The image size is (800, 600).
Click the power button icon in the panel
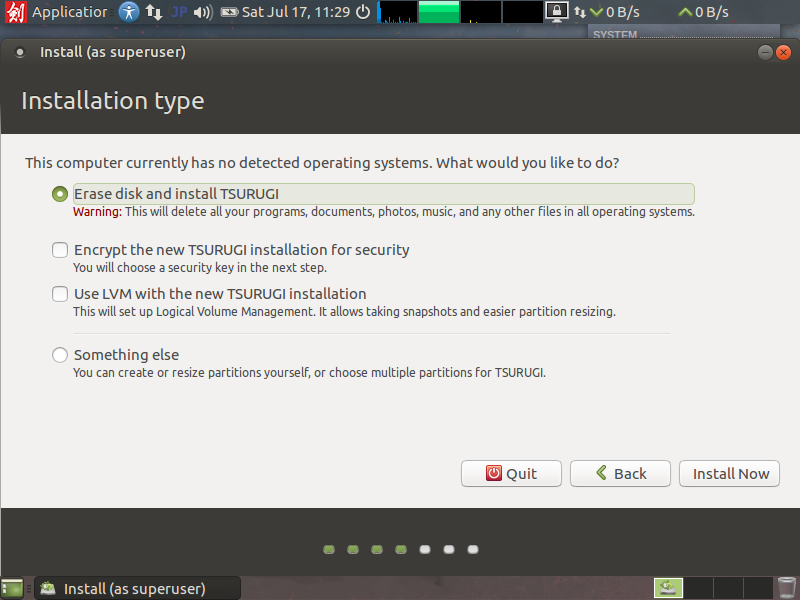pos(363,12)
